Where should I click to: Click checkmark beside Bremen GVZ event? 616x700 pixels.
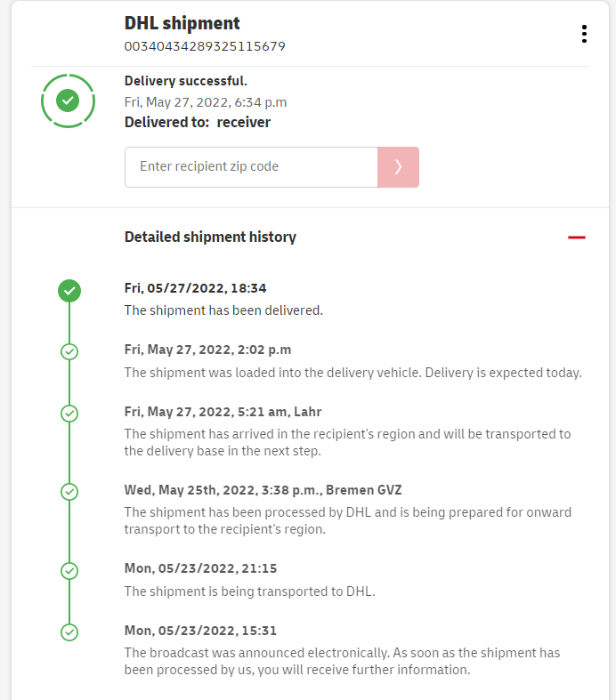tap(69, 492)
